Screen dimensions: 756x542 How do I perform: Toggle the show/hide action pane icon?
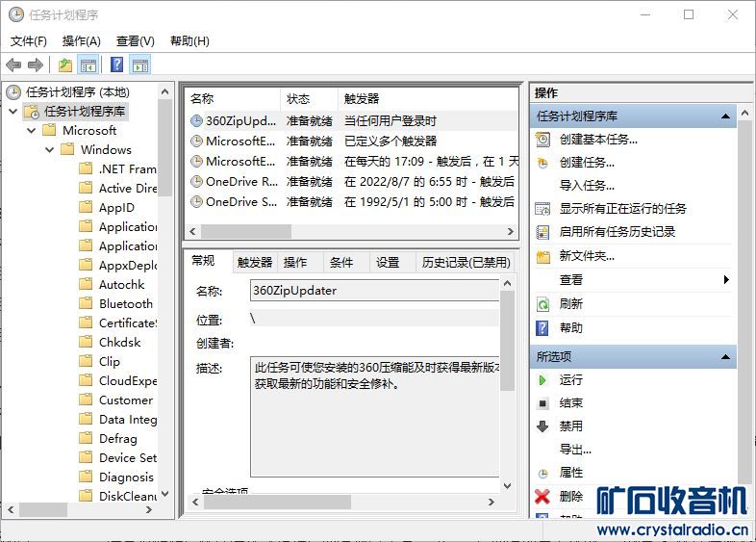click(140, 65)
